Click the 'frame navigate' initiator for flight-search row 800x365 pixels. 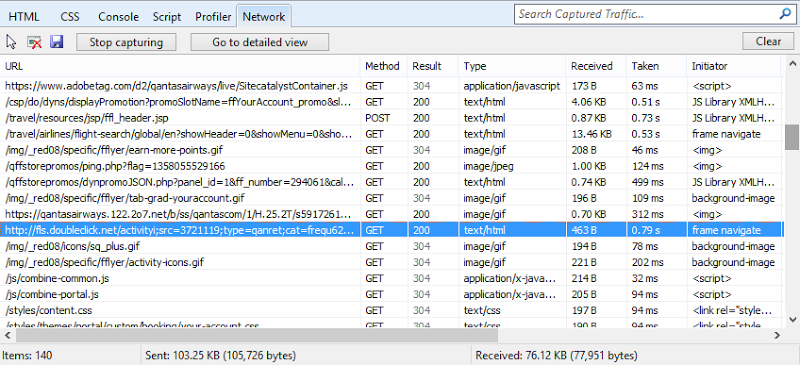726,134
